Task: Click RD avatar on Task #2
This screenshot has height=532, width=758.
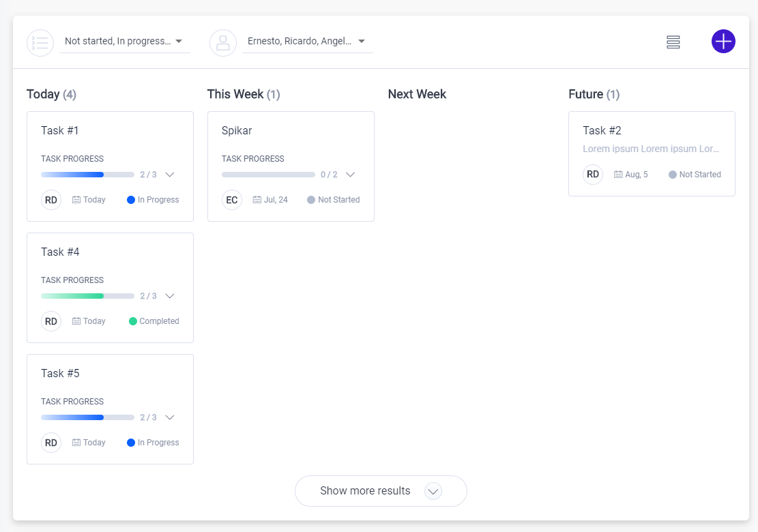Action: point(593,175)
